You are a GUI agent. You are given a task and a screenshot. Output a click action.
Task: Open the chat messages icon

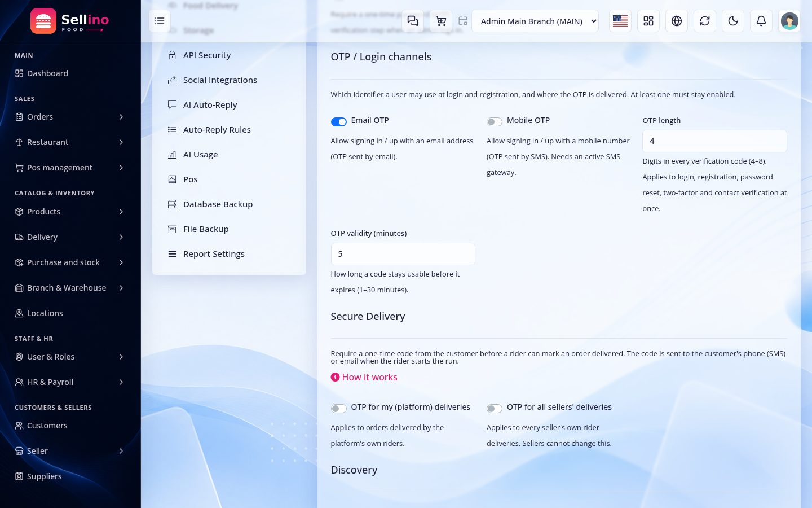point(413,21)
